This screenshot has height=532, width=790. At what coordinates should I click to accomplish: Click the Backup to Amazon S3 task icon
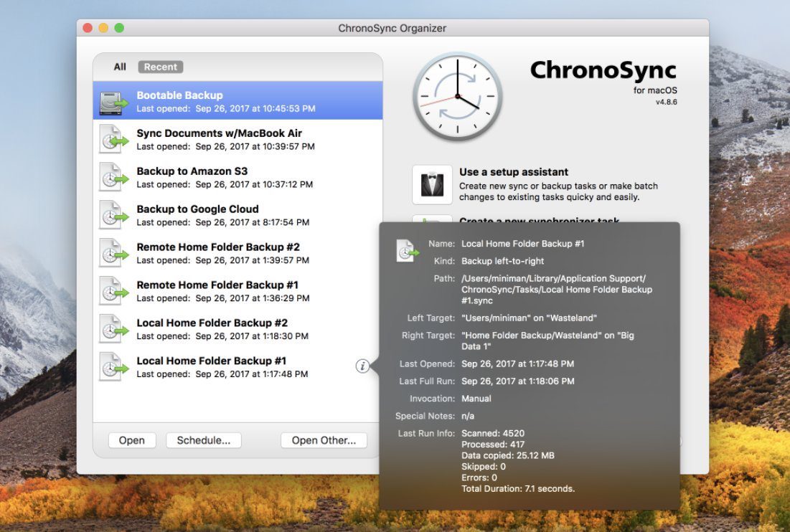pyautogui.click(x=113, y=177)
